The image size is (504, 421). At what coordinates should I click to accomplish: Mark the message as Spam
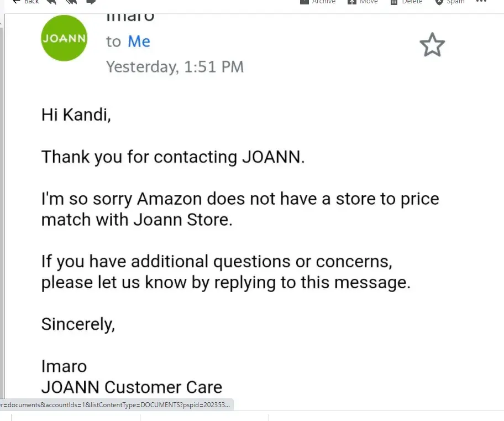coord(449,2)
